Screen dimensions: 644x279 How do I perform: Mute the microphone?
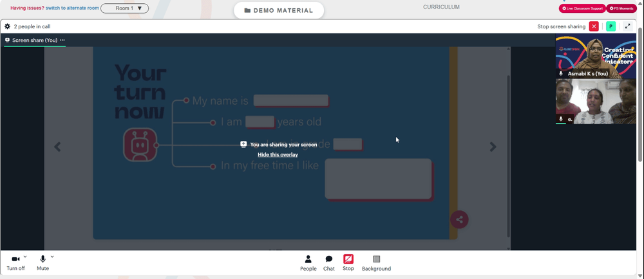[43, 263]
